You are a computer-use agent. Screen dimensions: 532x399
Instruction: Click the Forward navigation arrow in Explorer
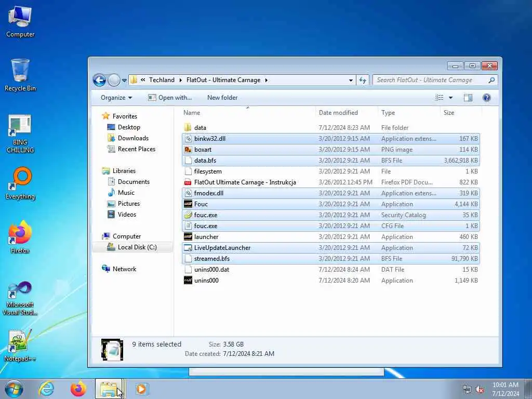(x=114, y=80)
